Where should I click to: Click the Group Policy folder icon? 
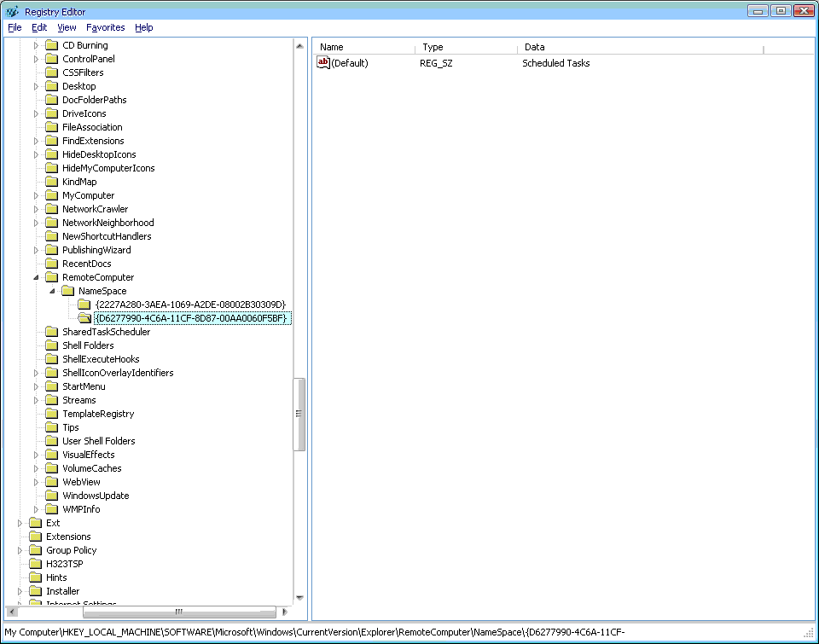coord(35,550)
